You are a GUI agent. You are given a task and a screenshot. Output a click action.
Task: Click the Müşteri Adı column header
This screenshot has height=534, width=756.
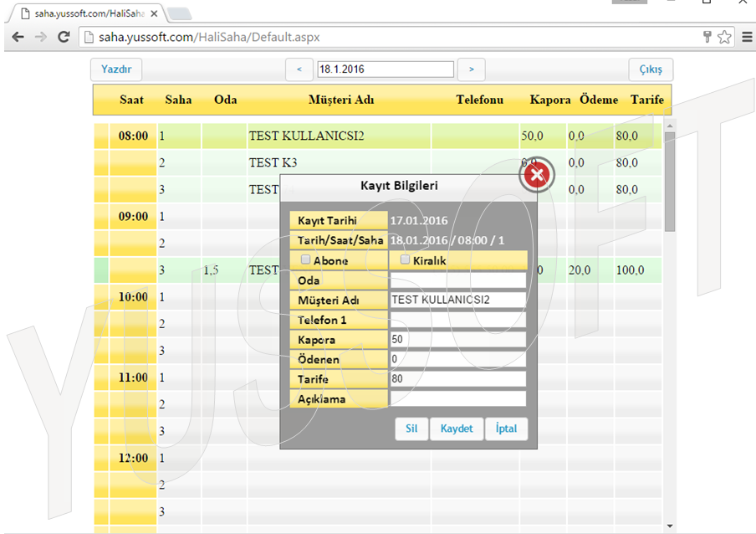(x=341, y=100)
